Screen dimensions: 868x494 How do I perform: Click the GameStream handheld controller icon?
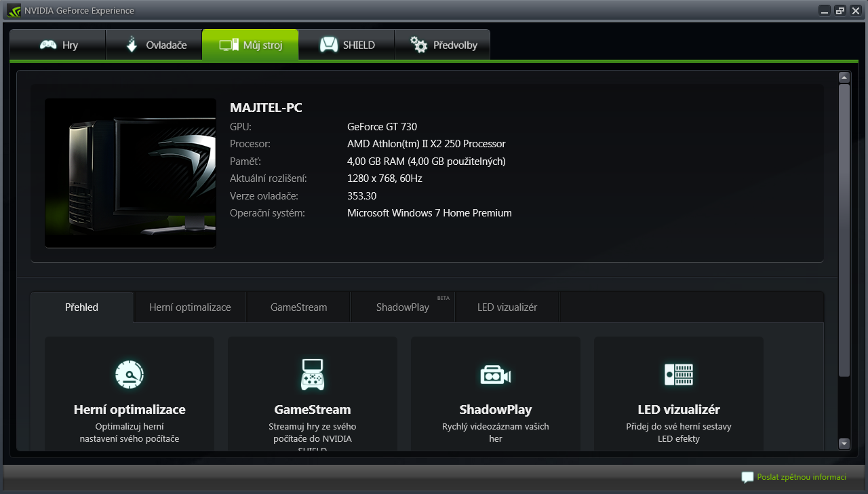point(313,375)
